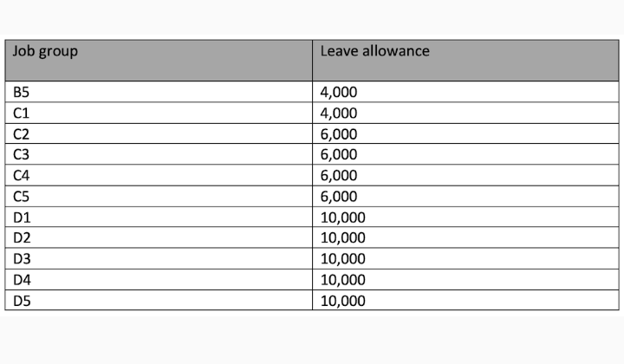The width and height of the screenshot is (624, 364).
Task: Click the D5 job group cell
Action: [x=22, y=300]
